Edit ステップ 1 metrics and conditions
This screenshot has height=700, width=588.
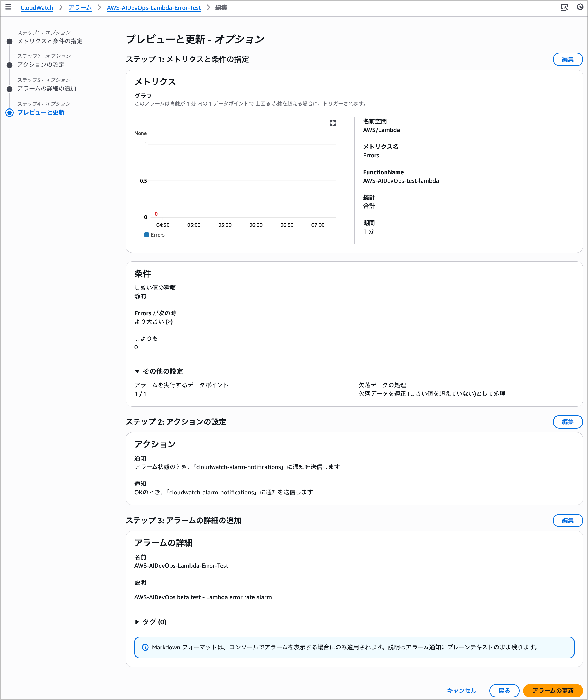[x=568, y=59]
